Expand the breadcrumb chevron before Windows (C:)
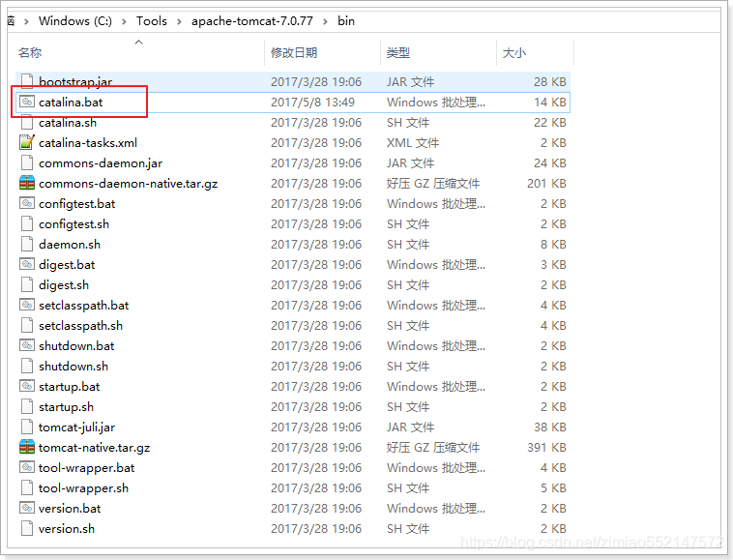Image resolution: width=733 pixels, height=560 pixels. (26, 21)
